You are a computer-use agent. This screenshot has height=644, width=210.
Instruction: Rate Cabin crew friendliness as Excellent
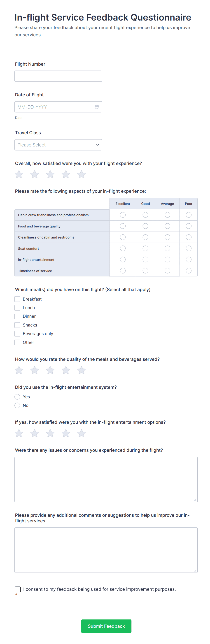tap(123, 215)
